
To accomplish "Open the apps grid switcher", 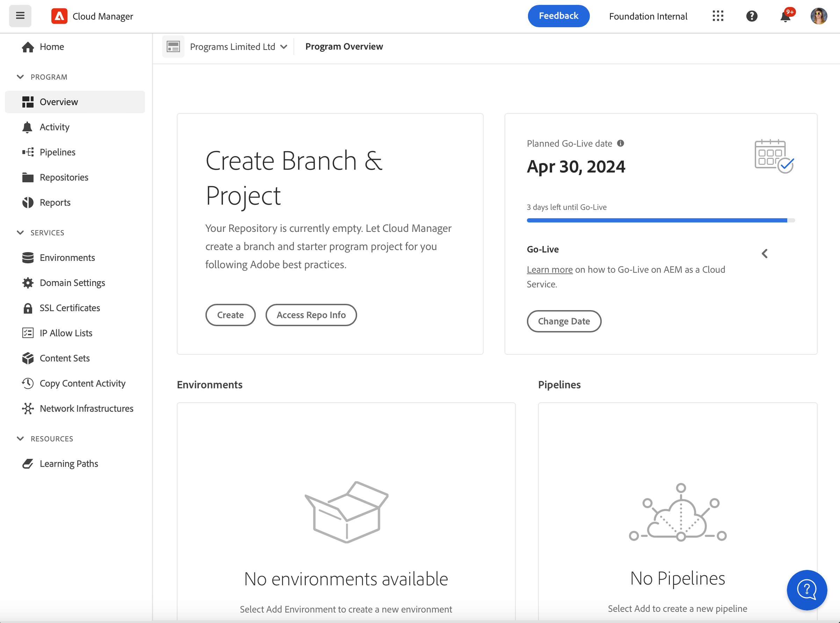I will (718, 16).
